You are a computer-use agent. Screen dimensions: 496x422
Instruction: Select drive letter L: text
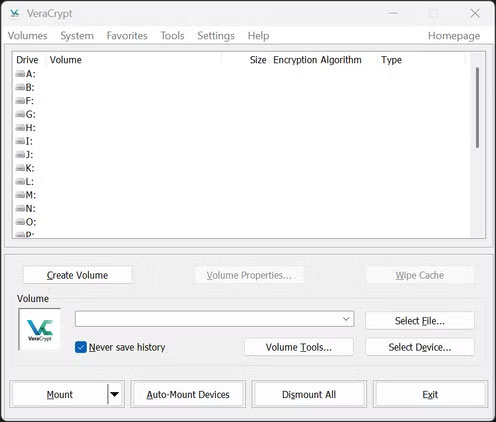pos(30,182)
